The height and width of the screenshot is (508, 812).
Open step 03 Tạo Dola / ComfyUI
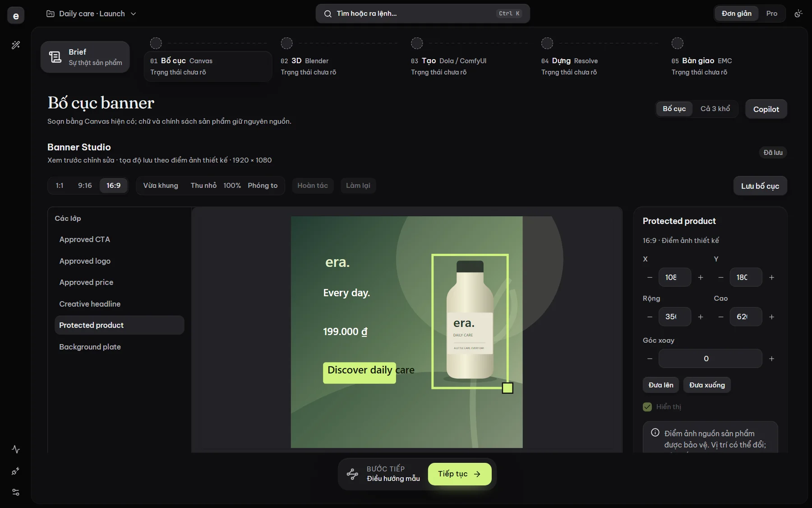(x=469, y=66)
